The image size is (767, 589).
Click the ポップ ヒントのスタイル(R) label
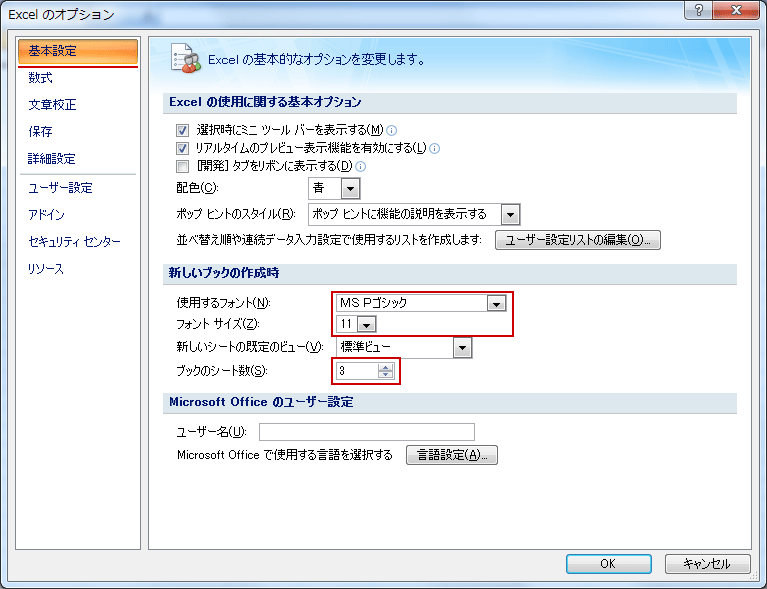(236, 214)
